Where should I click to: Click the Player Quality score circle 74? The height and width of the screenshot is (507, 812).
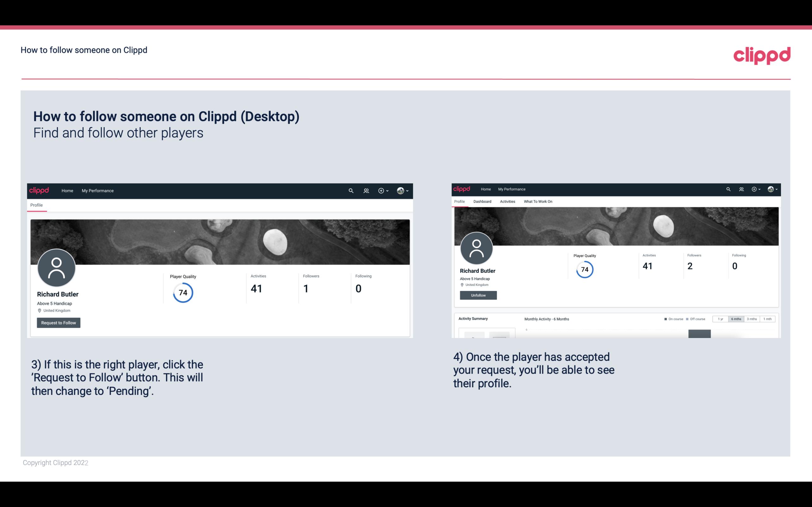click(182, 292)
